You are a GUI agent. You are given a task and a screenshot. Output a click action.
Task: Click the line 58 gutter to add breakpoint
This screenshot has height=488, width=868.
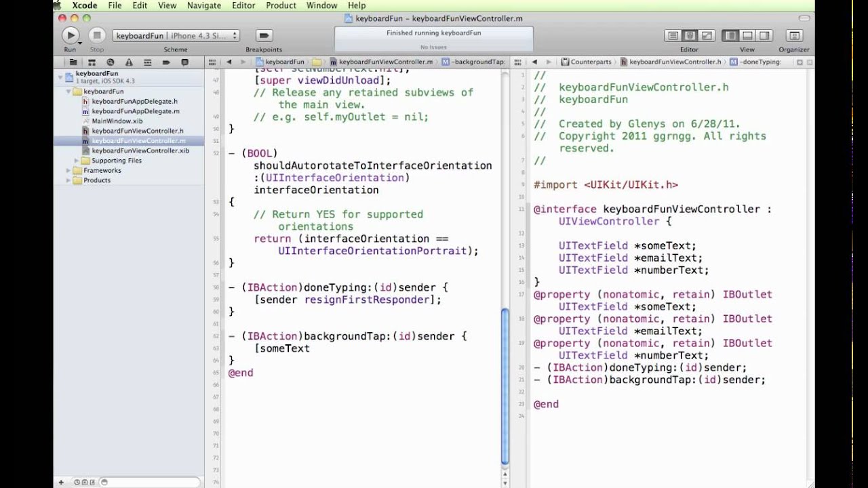214,288
